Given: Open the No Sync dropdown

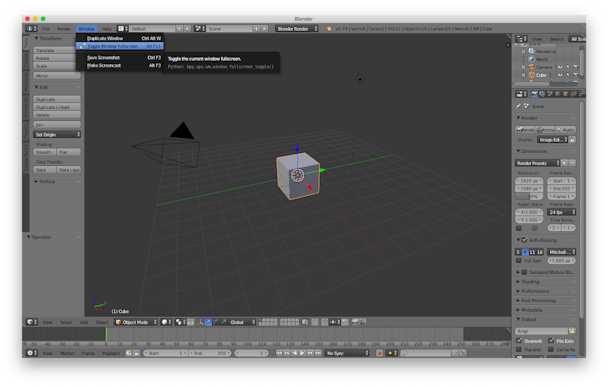Looking at the screenshot, I should (347, 353).
